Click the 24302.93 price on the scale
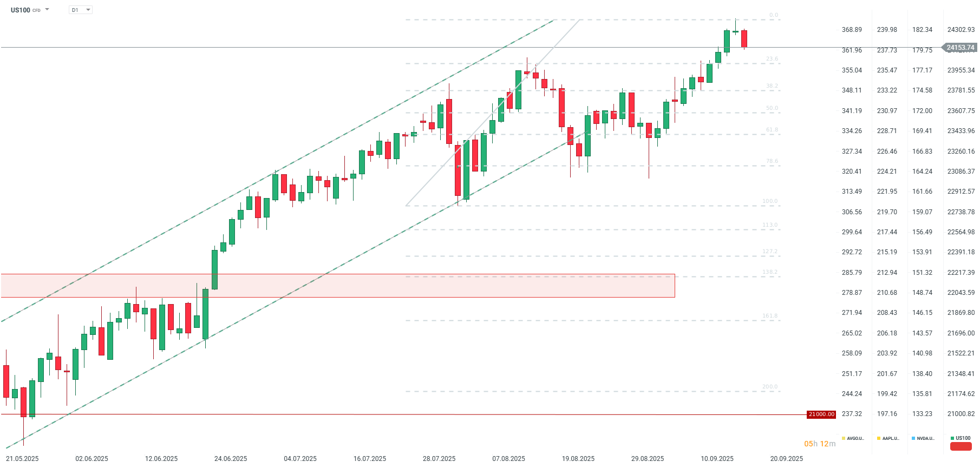Image resolution: width=980 pixels, height=468 pixels. (x=961, y=30)
